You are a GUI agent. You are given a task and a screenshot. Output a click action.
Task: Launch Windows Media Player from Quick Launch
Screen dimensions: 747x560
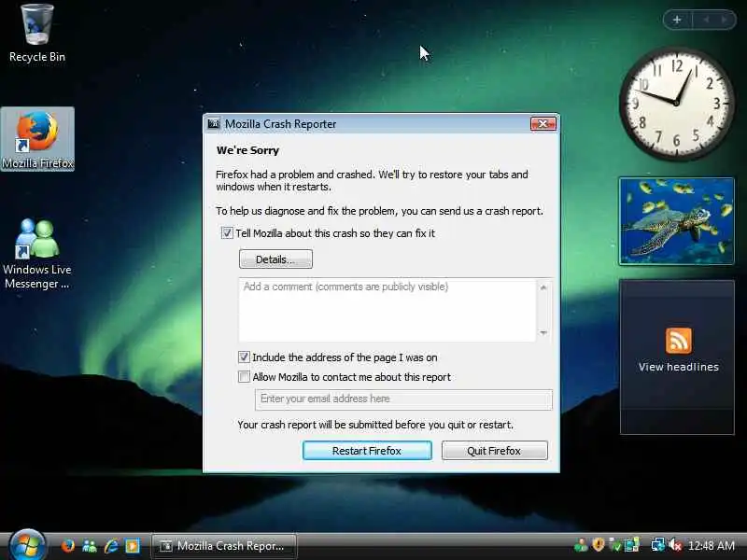point(133,545)
